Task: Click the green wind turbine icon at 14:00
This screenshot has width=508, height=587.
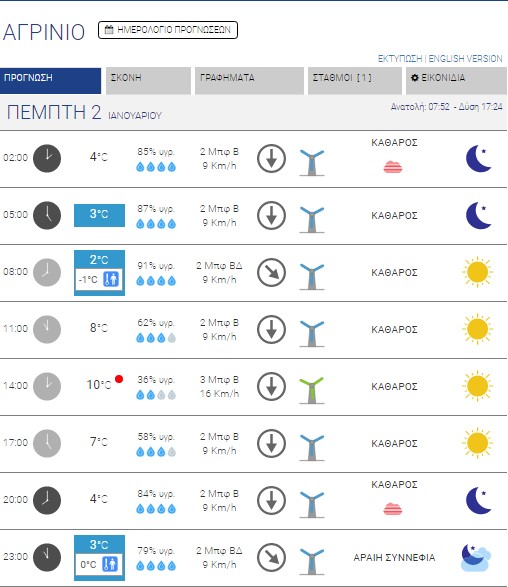Action: coord(311,390)
